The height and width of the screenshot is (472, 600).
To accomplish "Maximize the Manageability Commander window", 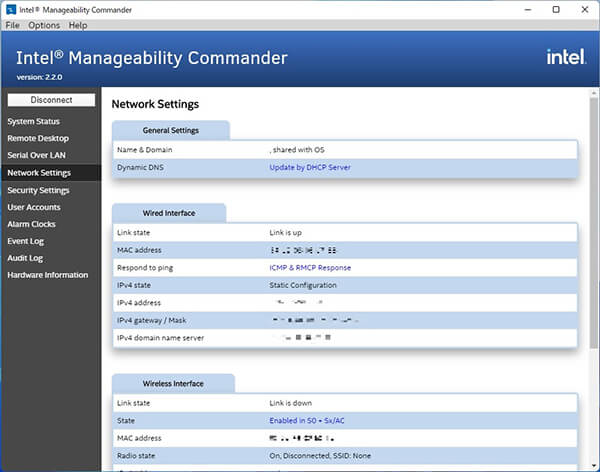I will pos(556,10).
